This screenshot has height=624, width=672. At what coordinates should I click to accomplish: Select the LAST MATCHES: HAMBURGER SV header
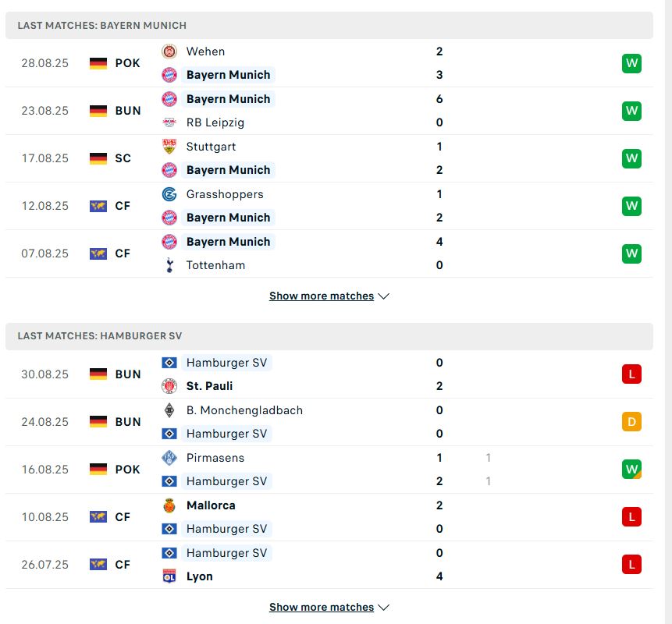click(x=98, y=335)
